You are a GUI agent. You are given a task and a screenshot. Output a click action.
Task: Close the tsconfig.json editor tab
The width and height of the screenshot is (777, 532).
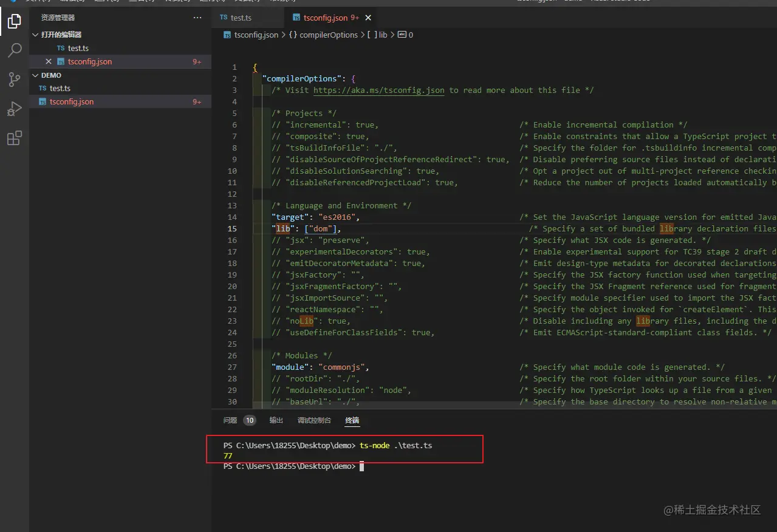[x=368, y=18]
